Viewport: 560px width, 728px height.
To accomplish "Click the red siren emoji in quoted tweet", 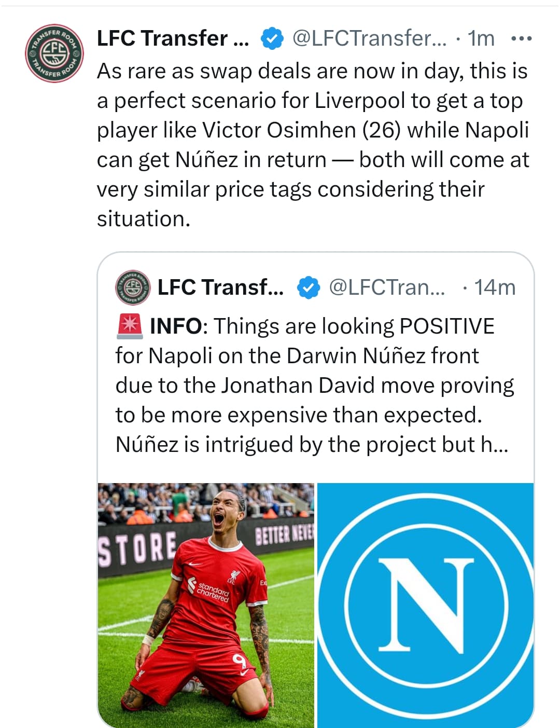I will point(130,326).
